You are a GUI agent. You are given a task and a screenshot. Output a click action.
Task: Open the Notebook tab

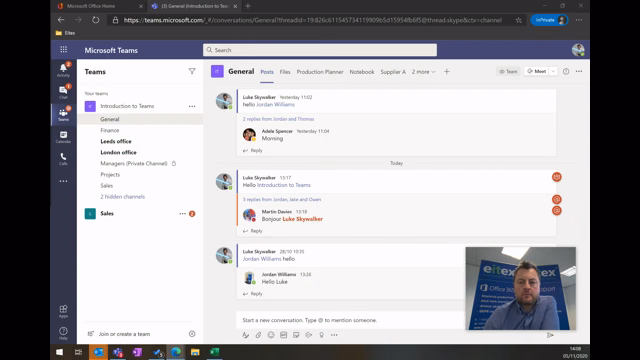click(362, 72)
